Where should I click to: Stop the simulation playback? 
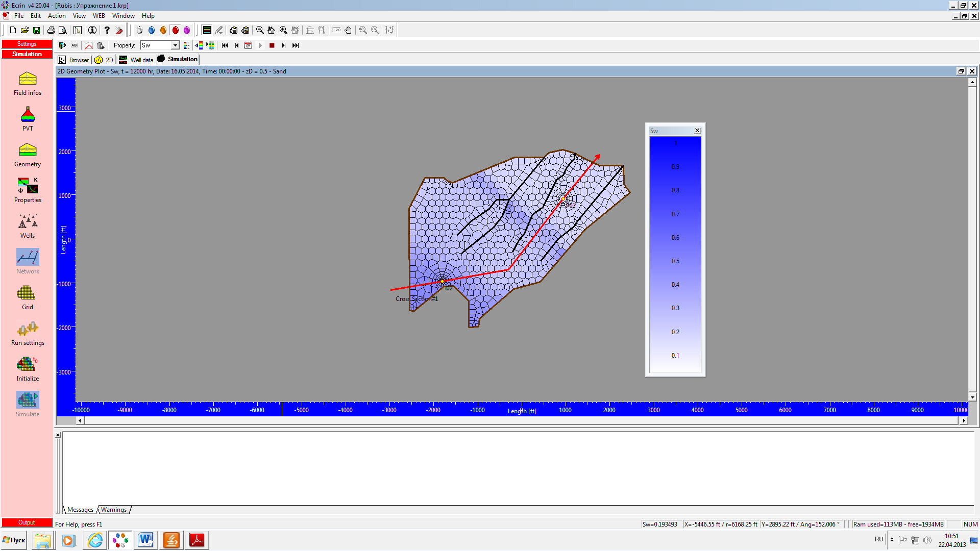[272, 45]
